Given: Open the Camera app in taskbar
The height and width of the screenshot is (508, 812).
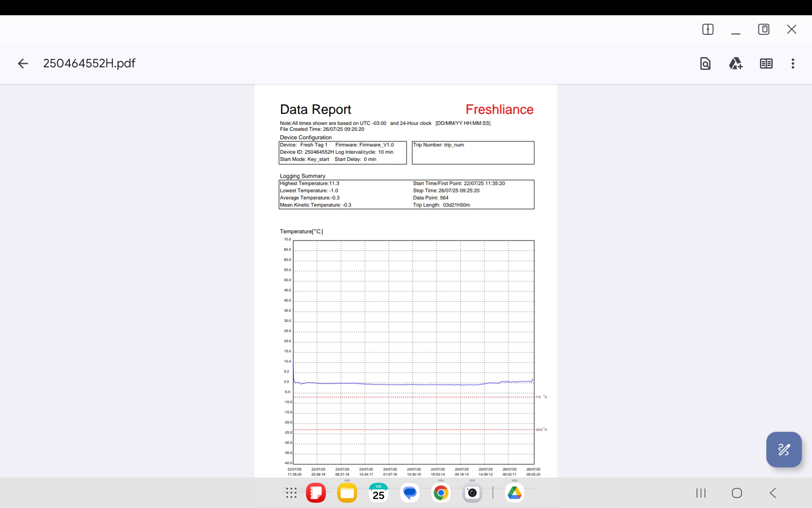Looking at the screenshot, I should point(472,493).
